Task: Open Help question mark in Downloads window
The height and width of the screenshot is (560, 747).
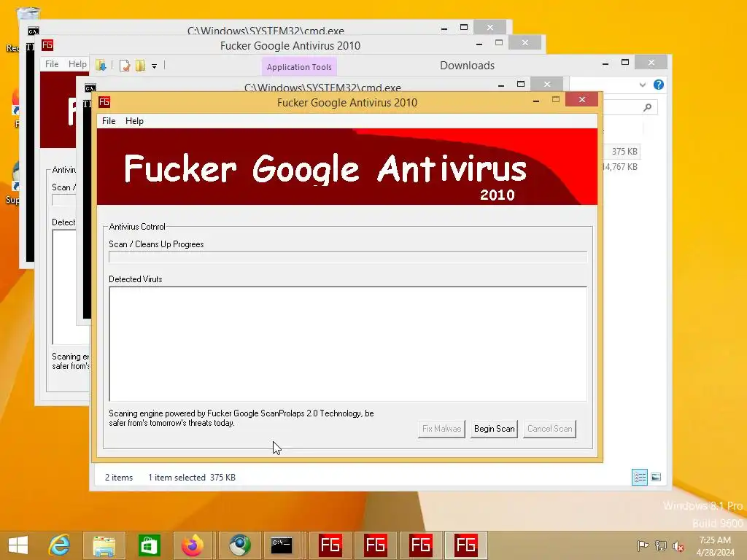Action: pyautogui.click(x=659, y=85)
